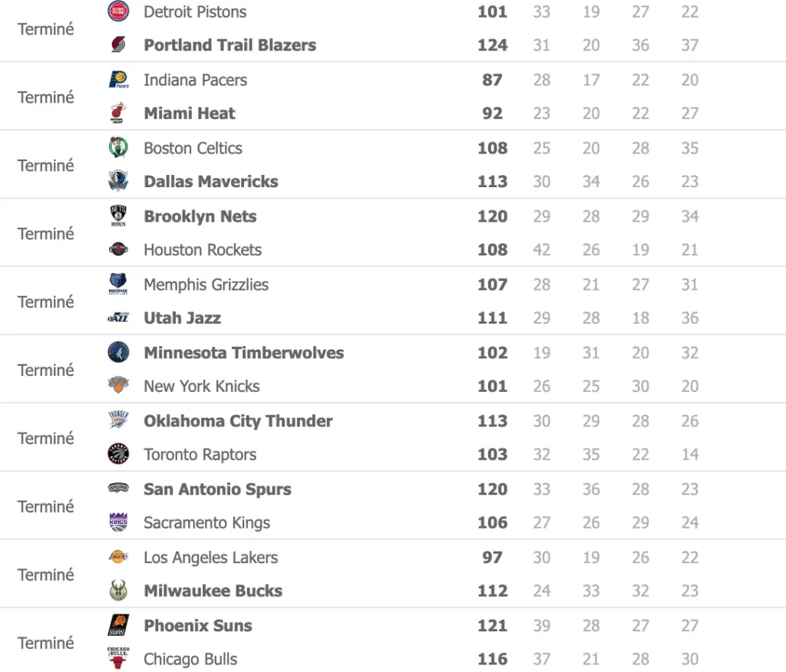
Task: Click the Portland Trail Blazers logo
Action: pyautogui.click(x=118, y=44)
